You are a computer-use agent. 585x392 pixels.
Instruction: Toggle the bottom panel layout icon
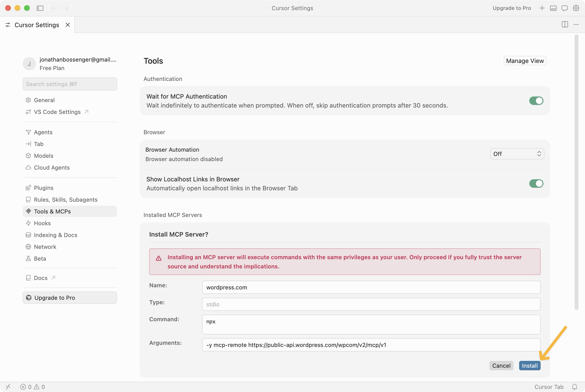pos(553,8)
